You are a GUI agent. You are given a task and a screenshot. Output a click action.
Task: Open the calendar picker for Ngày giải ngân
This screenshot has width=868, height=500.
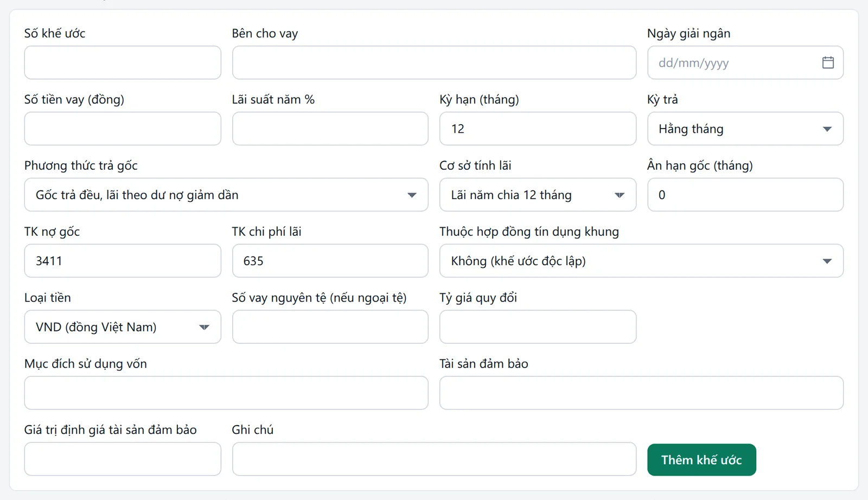click(828, 62)
